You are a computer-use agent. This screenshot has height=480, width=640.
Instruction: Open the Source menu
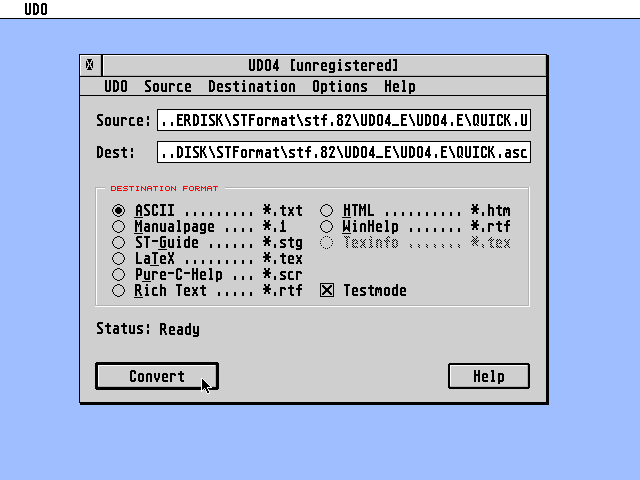coord(168,87)
